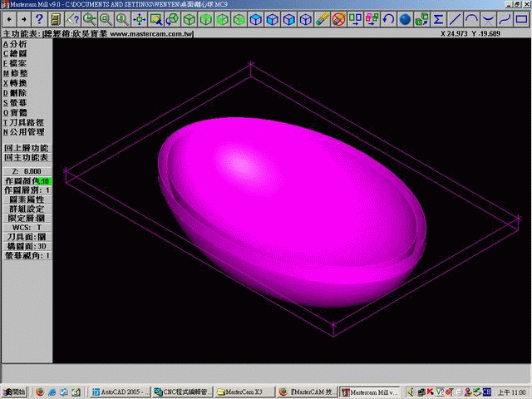
Task: Go to the next toolbar page arrow
Action: tap(24, 19)
